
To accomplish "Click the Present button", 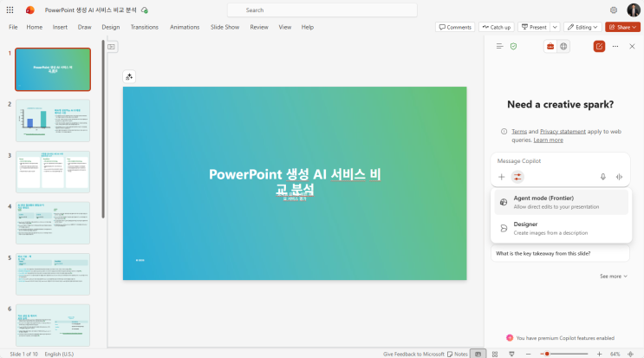I will [x=534, y=27].
